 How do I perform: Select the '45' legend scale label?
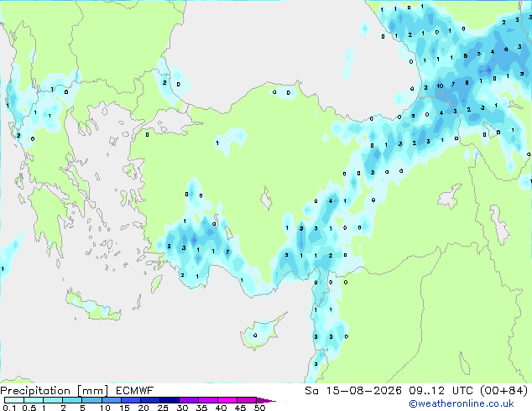pyautogui.click(x=240, y=408)
